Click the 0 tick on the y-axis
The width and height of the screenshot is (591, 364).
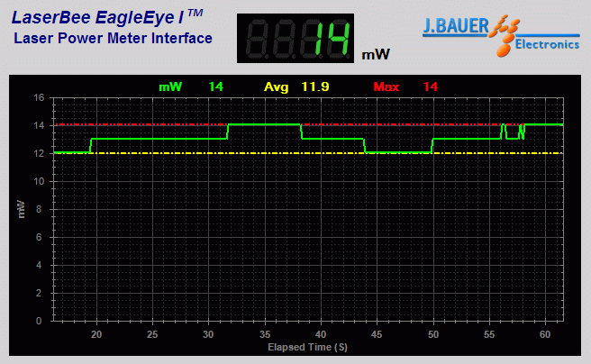[41, 321]
